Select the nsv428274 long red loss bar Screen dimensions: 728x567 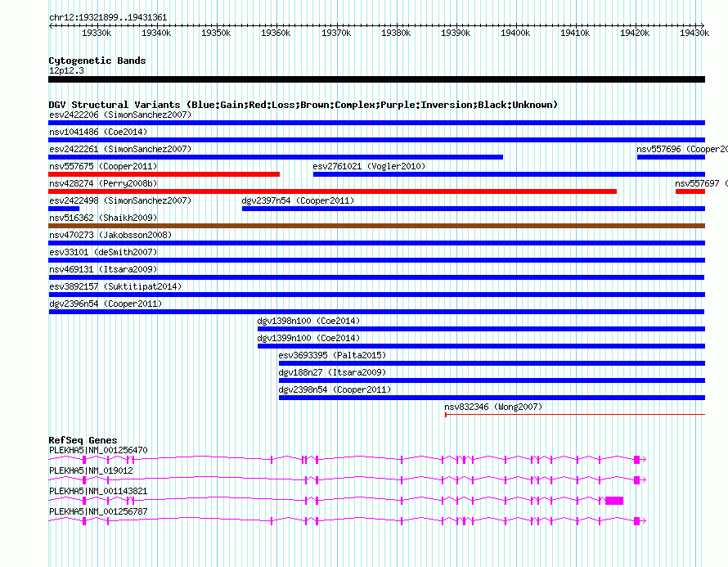[x=332, y=191]
